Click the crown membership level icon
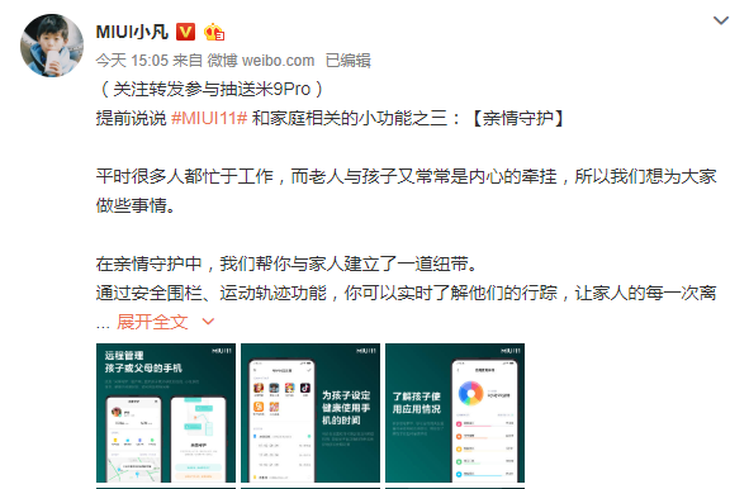The height and width of the screenshot is (489, 730). pos(214,32)
